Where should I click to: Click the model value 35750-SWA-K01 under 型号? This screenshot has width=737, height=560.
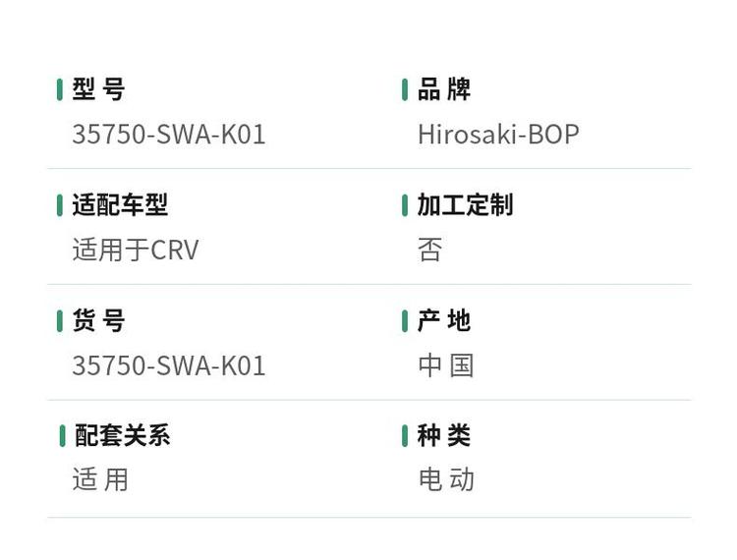[169, 135]
